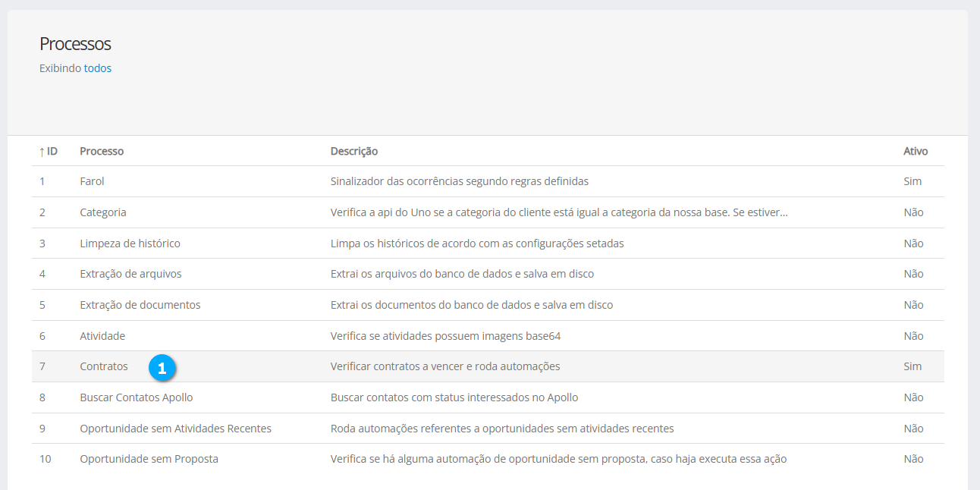Open the Contratos process
Viewport: 980px width, 490px height.
pyautogui.click(x=104, y=366)
